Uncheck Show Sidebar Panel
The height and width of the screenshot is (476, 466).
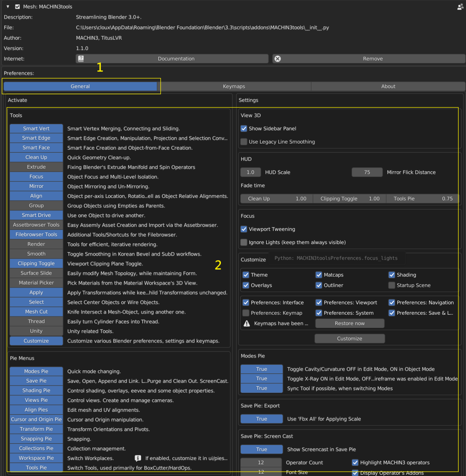[244, 128]
